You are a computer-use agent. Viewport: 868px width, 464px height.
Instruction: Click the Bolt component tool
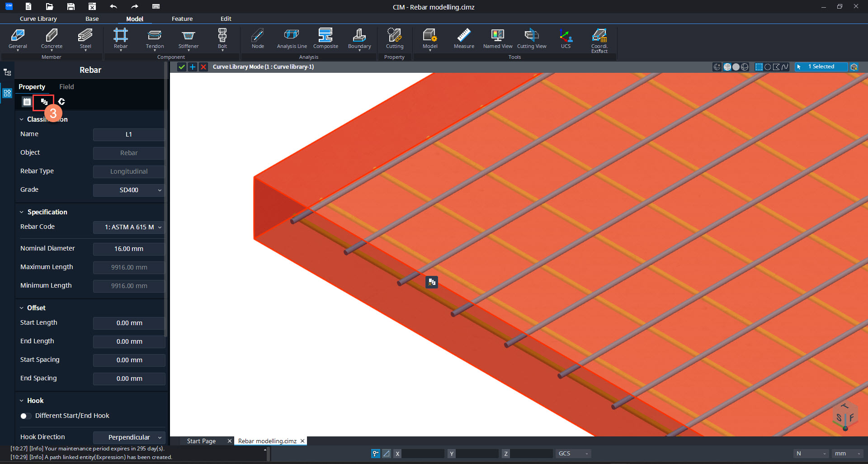pos(222,39)
